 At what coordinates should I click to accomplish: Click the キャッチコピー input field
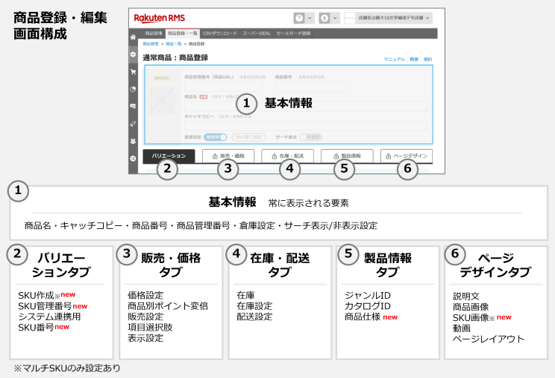pos(306,126)
